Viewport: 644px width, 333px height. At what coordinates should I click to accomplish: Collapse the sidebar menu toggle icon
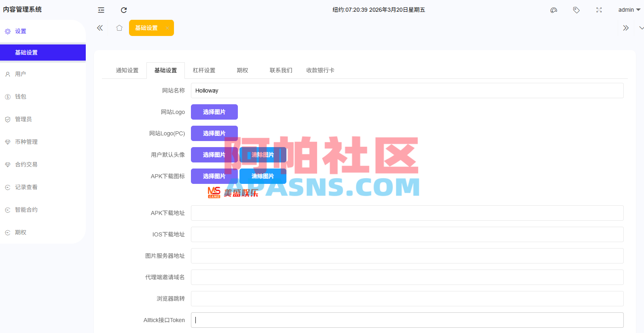(x=101, y=10)
